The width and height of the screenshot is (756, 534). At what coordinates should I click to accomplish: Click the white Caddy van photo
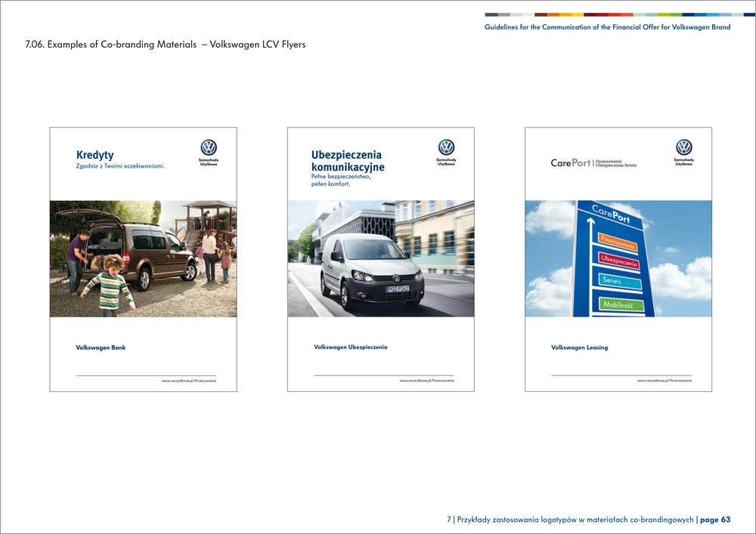click(381, 258)
